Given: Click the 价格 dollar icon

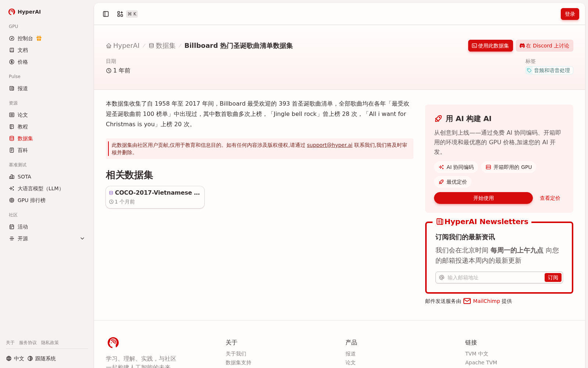Looking at the screenshot, I should [x=12, y=62].
